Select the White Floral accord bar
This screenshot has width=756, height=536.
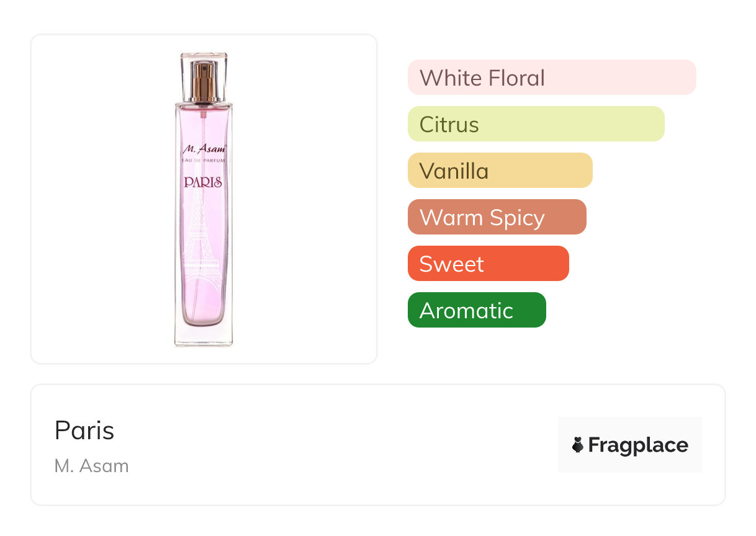[x=552, y=78]
